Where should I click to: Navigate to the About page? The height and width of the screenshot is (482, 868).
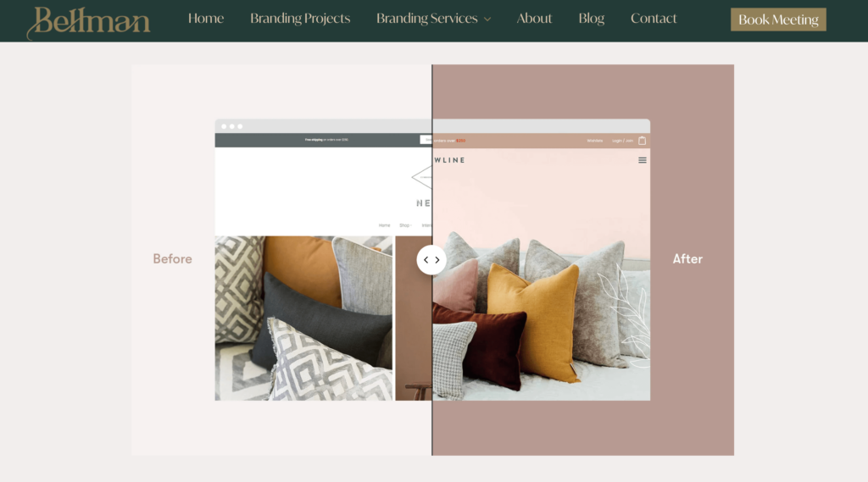click(534, 19)
